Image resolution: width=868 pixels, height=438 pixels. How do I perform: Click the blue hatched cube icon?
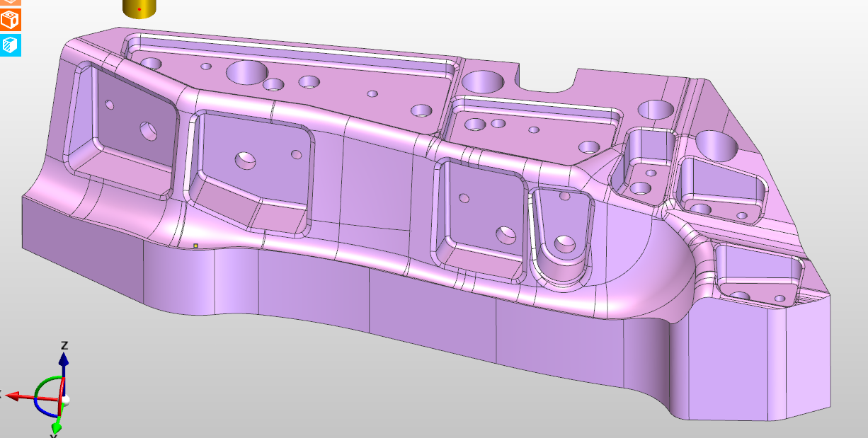click(11, 45)
